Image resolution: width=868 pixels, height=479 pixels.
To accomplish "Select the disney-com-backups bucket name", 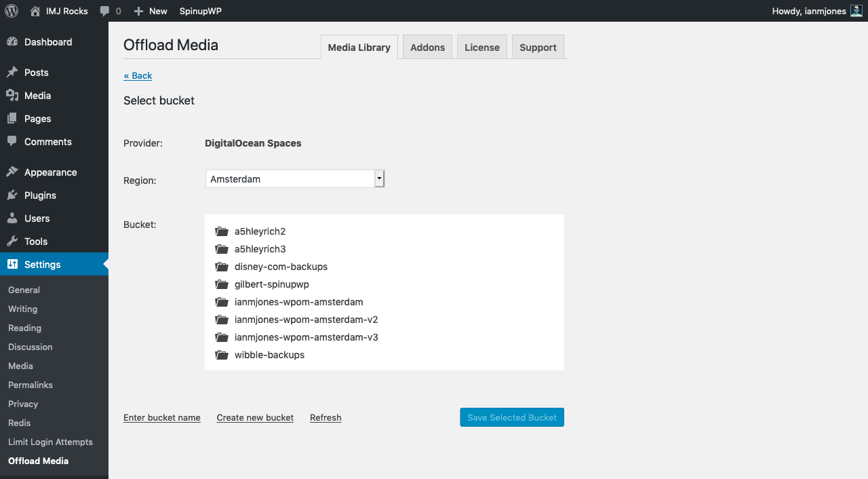I will (281, 267).
